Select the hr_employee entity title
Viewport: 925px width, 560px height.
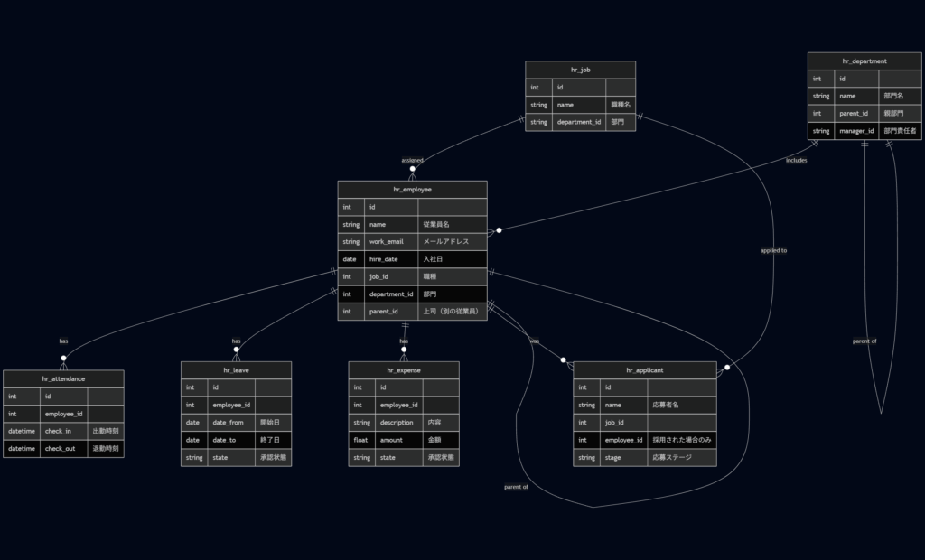(x=412, y=190)
